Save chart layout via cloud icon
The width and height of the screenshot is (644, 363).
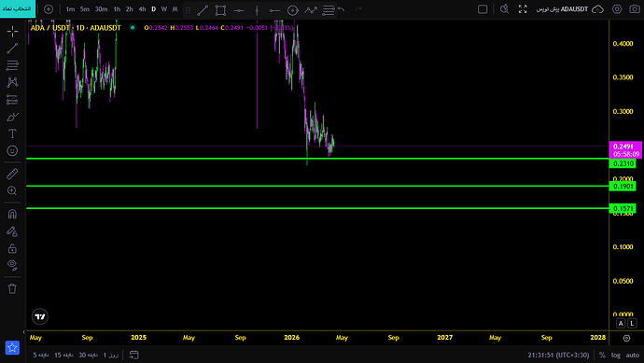(x=597, y=9)
